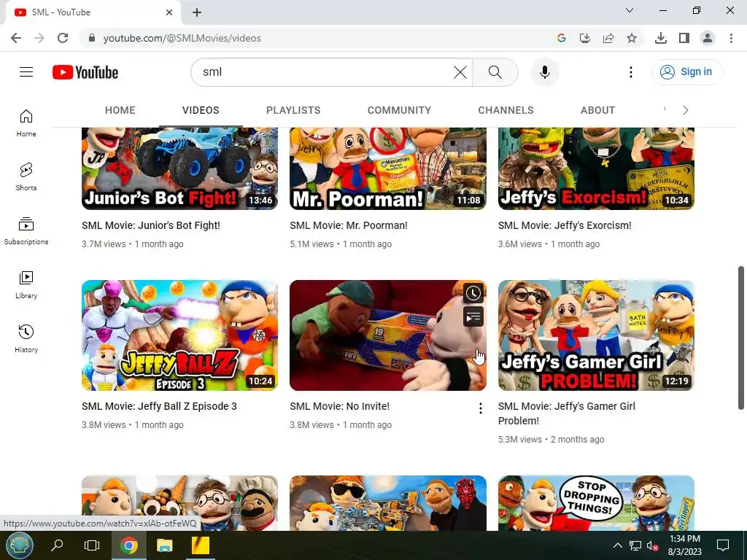Go back in Chrome

(16, 38)
